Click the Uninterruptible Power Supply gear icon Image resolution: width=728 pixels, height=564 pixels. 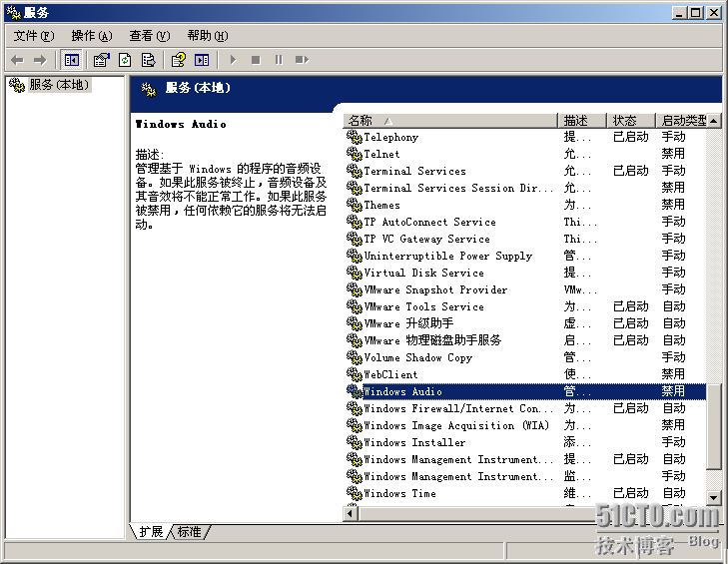pos(355,256)
